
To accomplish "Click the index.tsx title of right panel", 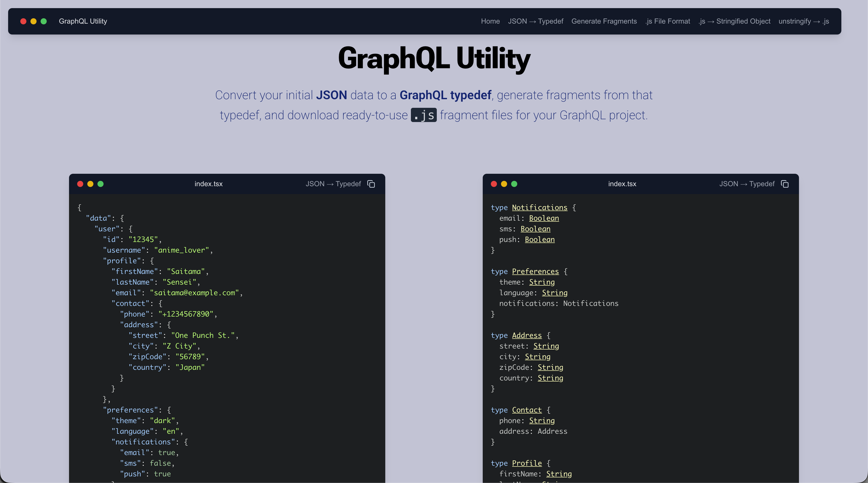I will coord(622,184).
